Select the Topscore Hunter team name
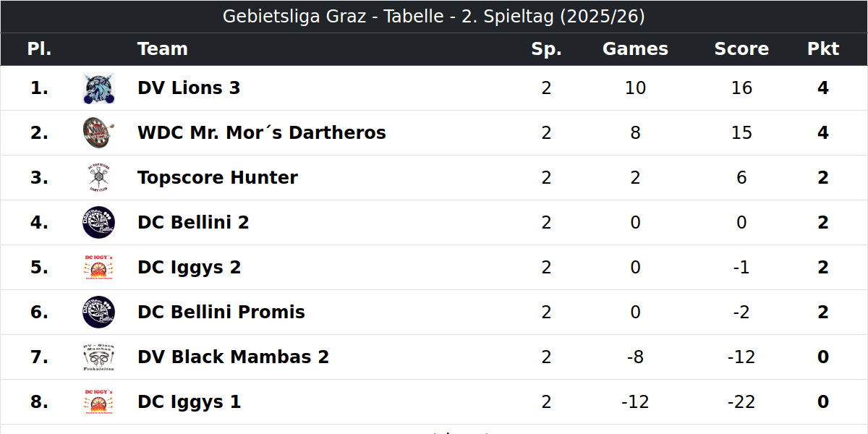 [218, 178]
